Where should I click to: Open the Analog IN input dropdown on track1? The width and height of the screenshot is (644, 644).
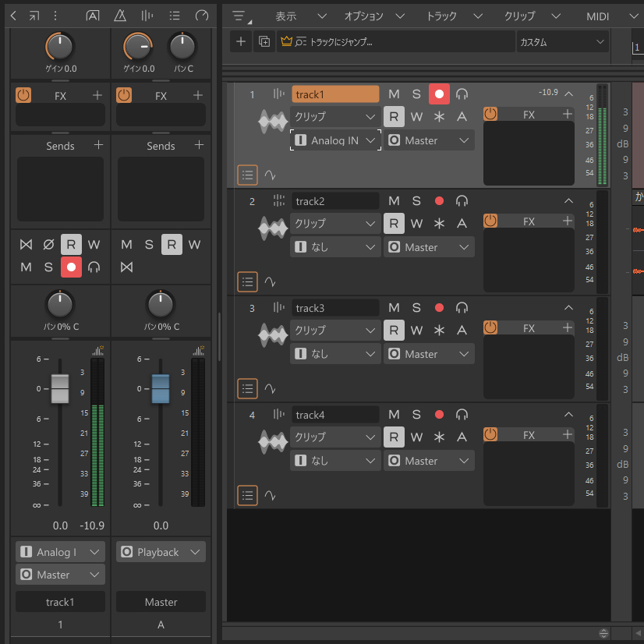335,140
